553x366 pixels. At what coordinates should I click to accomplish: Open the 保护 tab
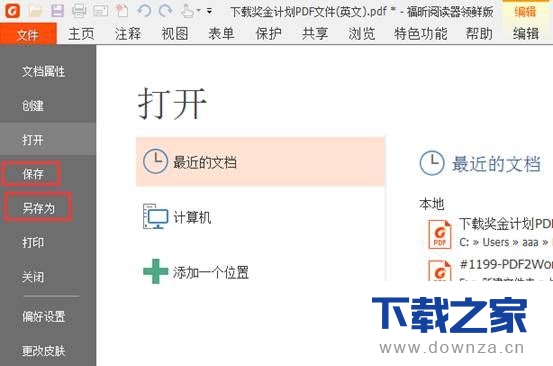268,34
